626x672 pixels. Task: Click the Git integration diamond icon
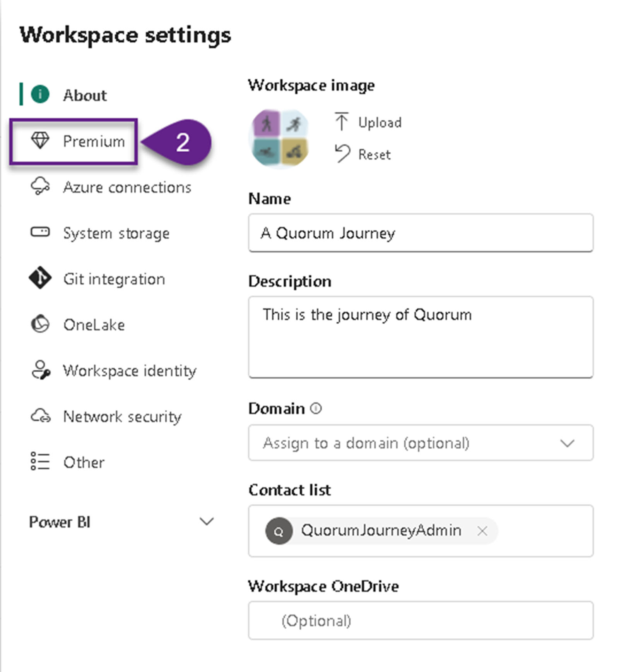pyautogui.click(x=40, y=278)
